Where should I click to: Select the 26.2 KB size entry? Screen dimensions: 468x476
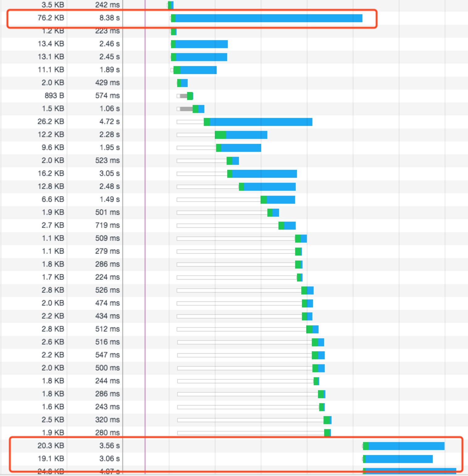click(x=51, y=122)
